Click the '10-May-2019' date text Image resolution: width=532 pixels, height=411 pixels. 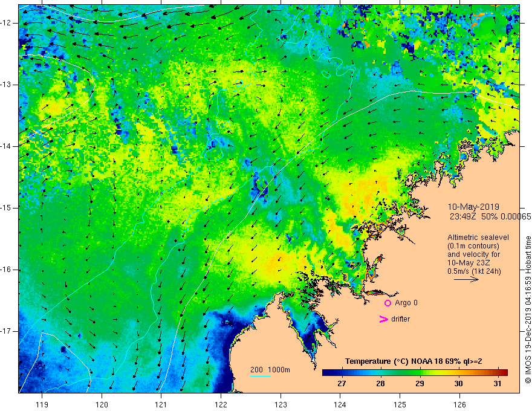pyautogui.click(x=473, y=207)
